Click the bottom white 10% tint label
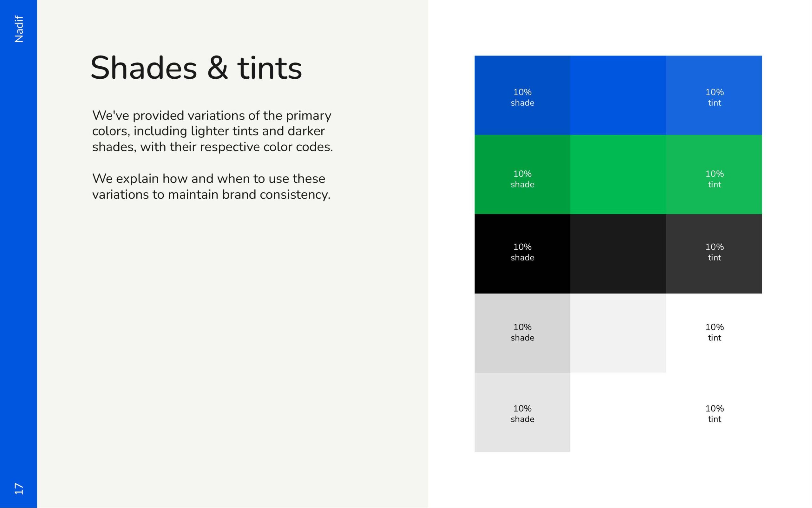Screen dimensions: 812x508 [714, 413]
